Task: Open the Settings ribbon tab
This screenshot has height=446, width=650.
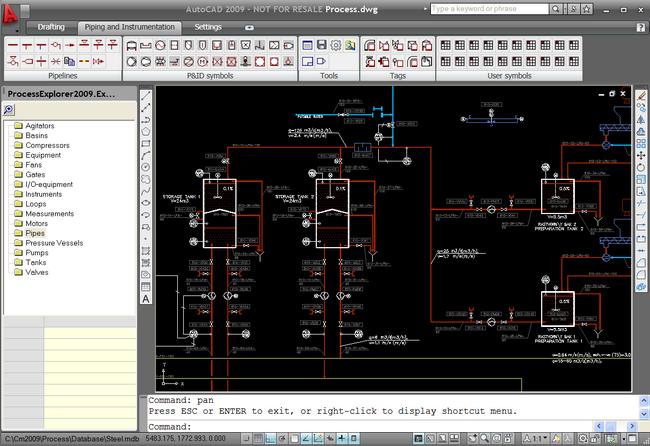Action: click(x=208, y=27)
